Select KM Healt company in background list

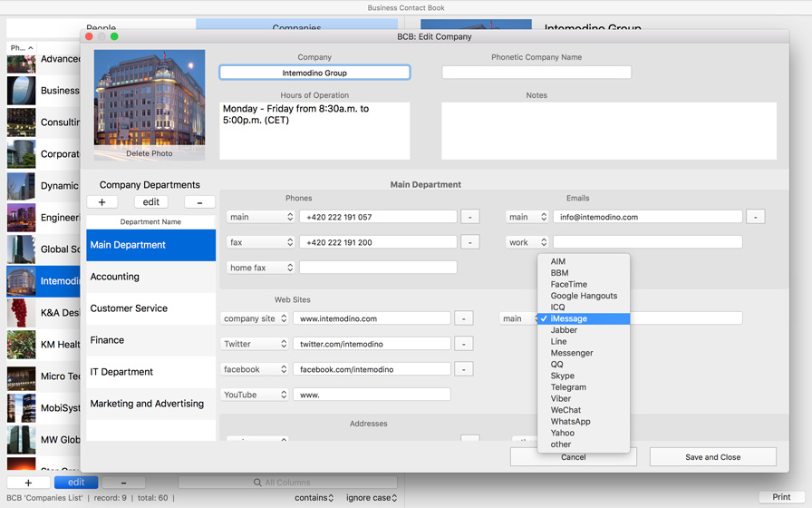43,344
